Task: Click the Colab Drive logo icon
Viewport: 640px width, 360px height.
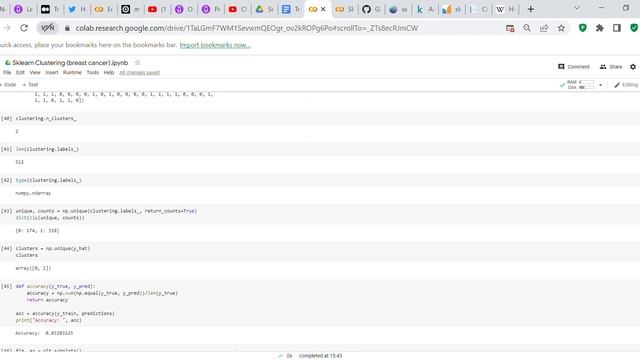Action: (x=7, y=62)
